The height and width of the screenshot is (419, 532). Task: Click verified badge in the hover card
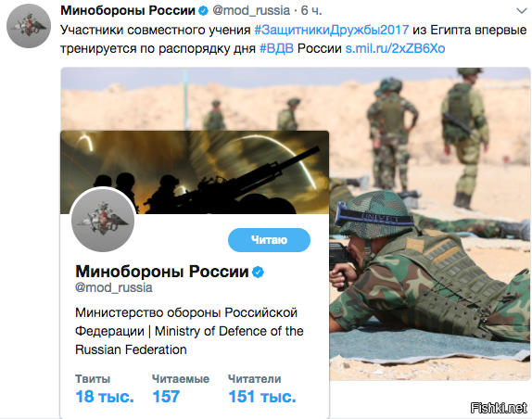click(x=259, y=273)
